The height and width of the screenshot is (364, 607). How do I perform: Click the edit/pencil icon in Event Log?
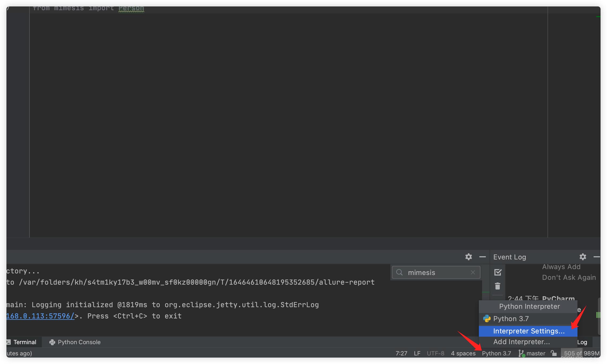pos(498,272)
